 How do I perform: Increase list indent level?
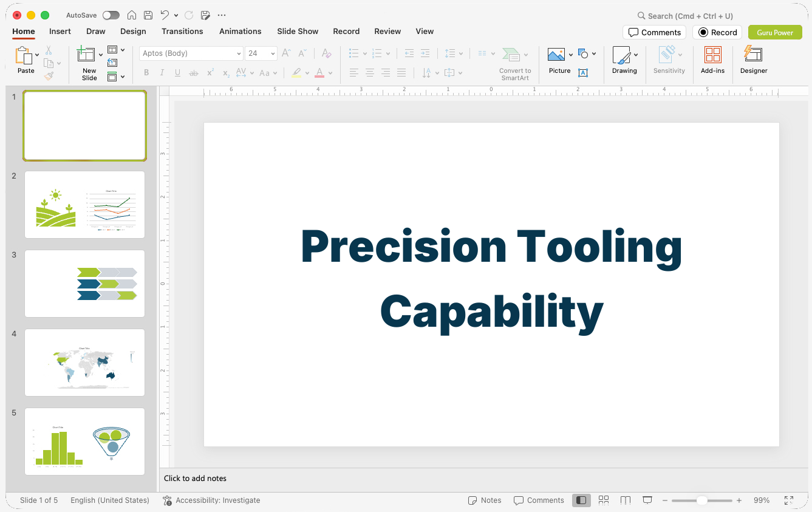(x=425, y=53)
